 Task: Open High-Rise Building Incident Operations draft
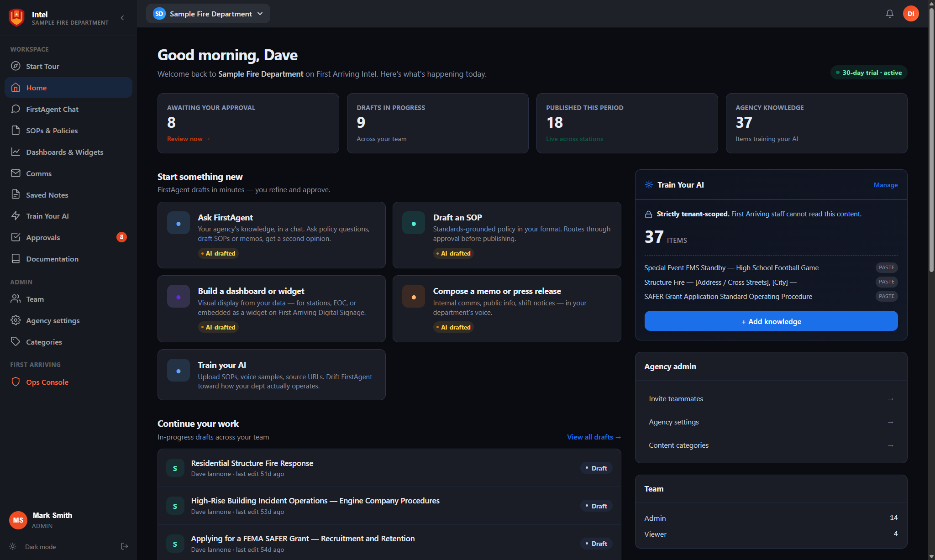[x=389, y=506]
